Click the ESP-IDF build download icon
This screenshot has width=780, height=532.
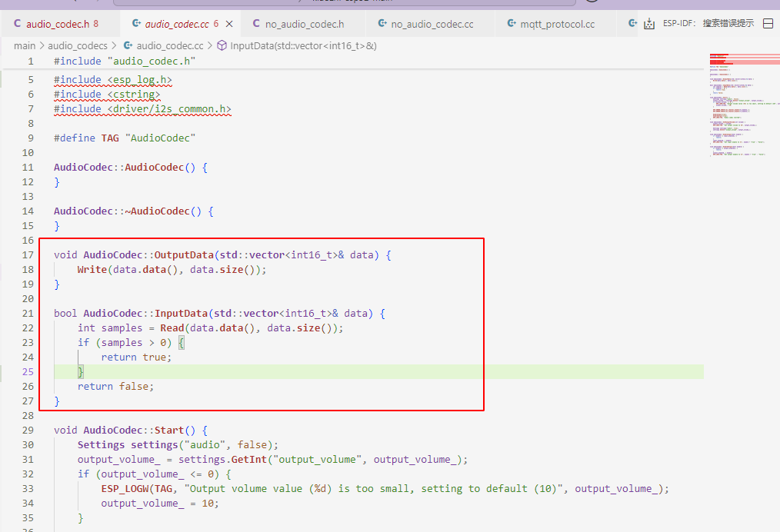[x=649, y=24]
